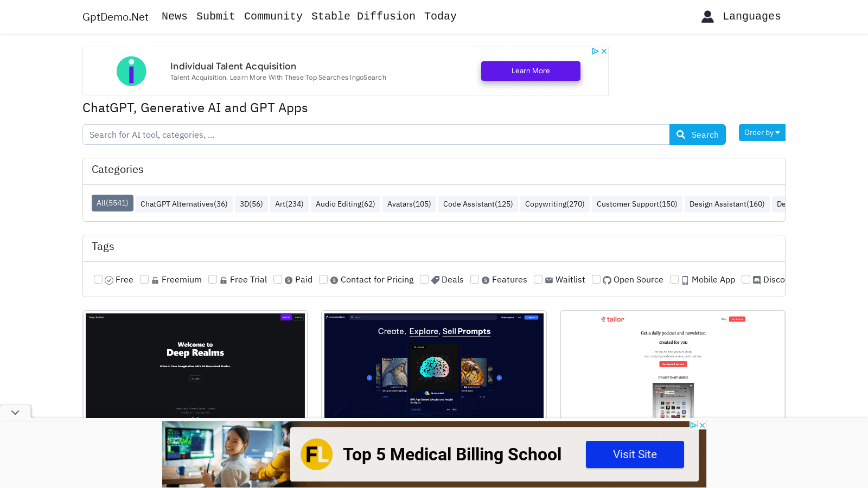The image size is (868, 488).
Task: Check the Discord tag checkbox
Action: [746, 279]
